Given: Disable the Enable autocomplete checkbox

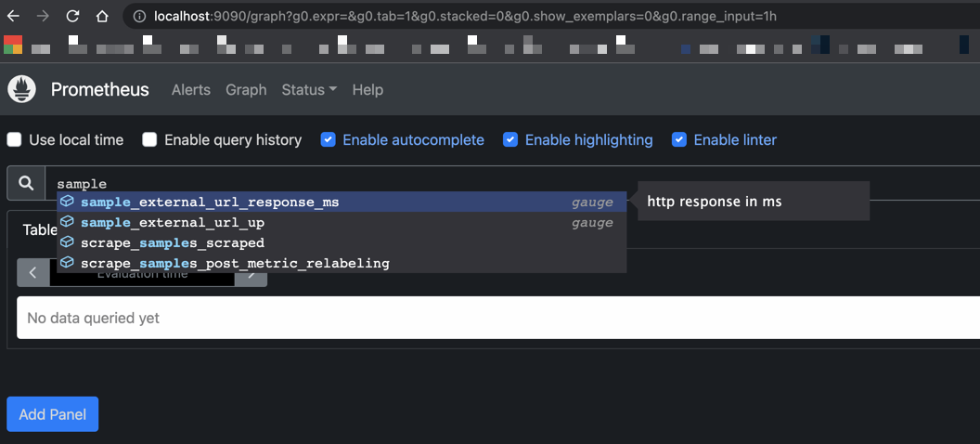Looking at the screenshot, I should pos(329,139).
